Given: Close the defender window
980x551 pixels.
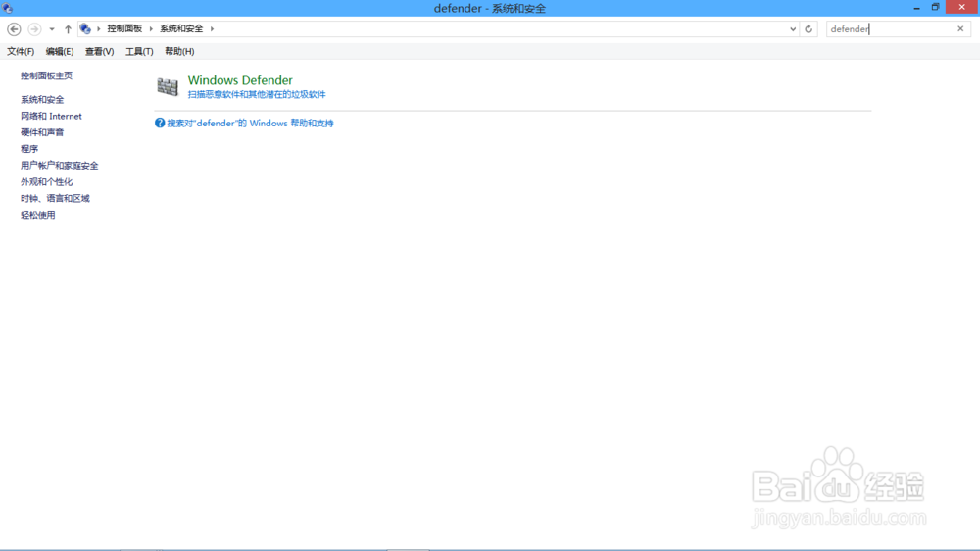Looking at the screenshot, I should pyautogui.click(x=962, y=7).
